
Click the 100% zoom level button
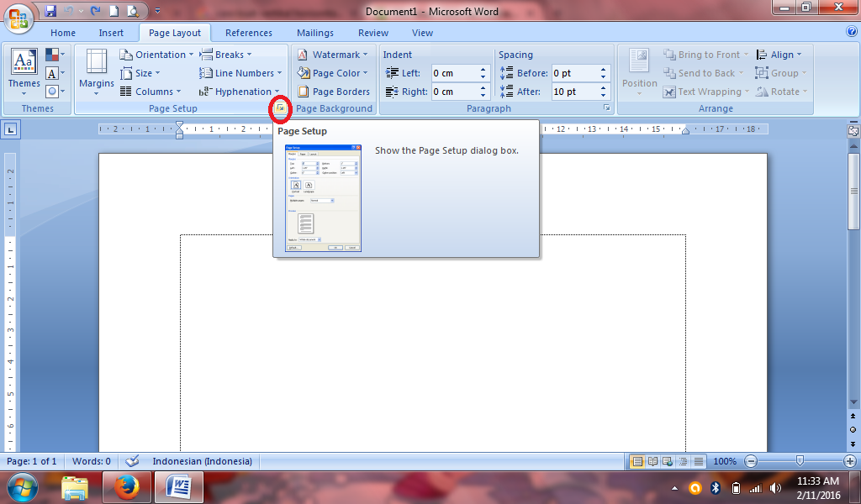tap(724, 461)
